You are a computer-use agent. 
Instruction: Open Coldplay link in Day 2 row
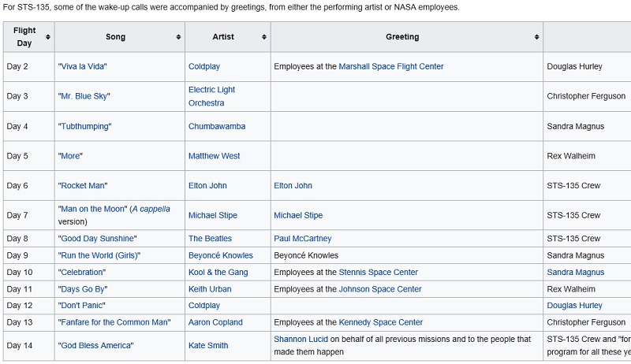(x=204, y=67)
